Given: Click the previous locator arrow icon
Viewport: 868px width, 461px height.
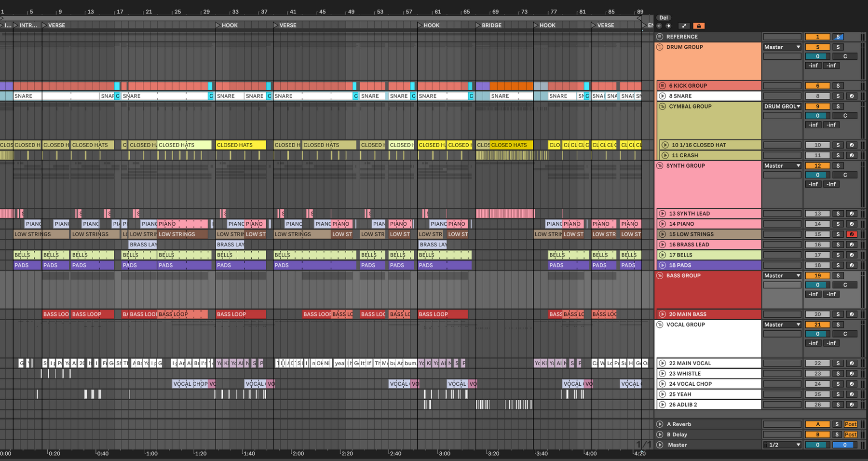Looking at the screenshot, I should (660, 26).
